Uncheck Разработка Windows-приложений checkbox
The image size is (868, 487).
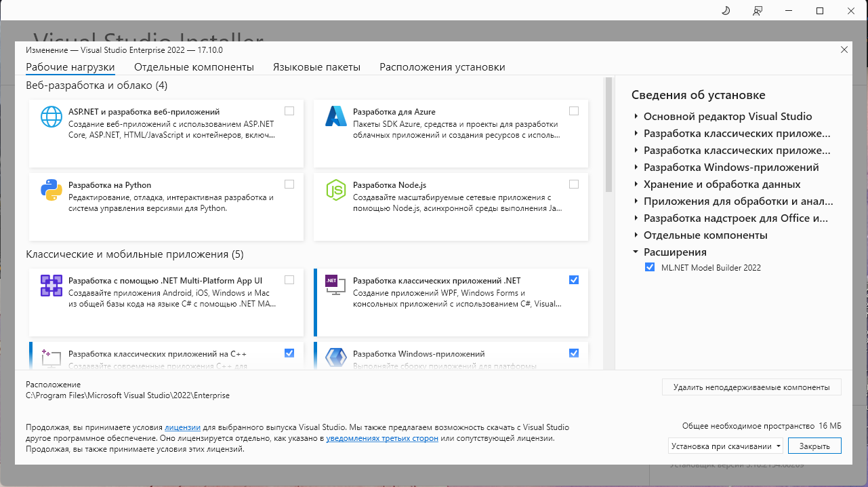(x=574, y=353)
